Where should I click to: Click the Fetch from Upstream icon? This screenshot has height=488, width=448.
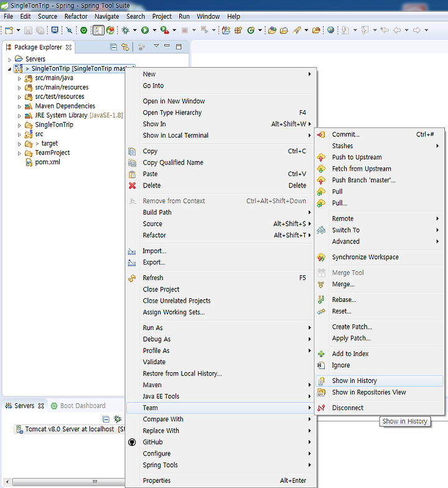(x=321, y=169)
